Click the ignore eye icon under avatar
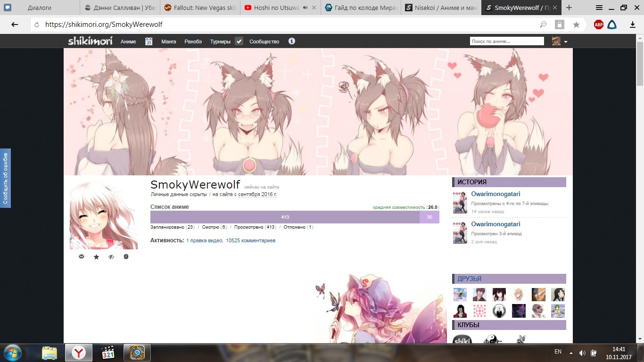 pos(111,257)
